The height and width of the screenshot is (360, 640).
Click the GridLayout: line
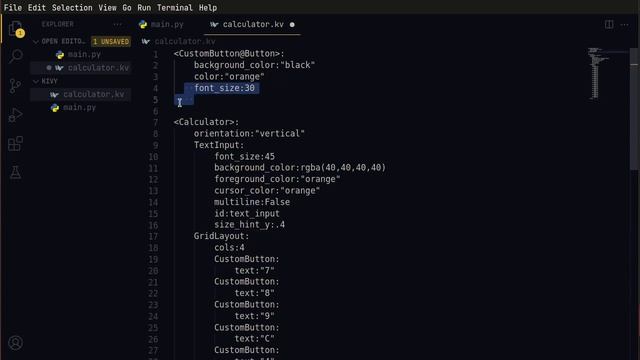221,236
